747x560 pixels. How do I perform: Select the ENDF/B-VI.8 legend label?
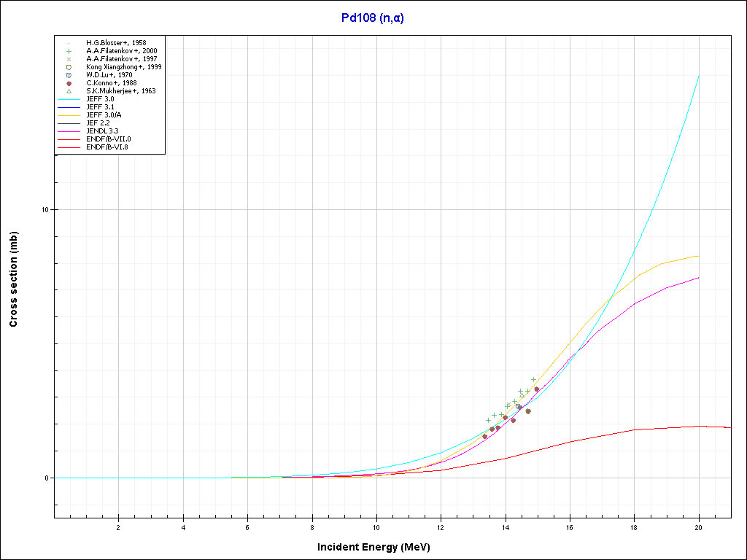tap(108, 147)
